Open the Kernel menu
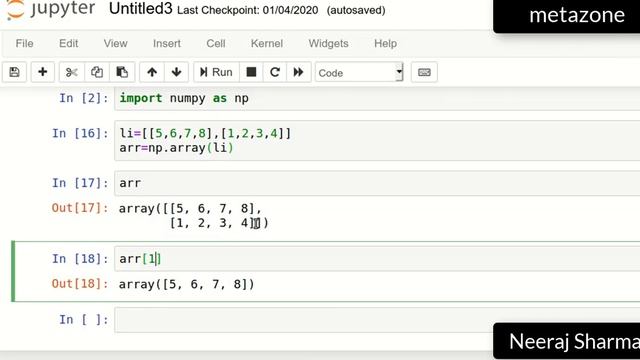 click(267, 43)
